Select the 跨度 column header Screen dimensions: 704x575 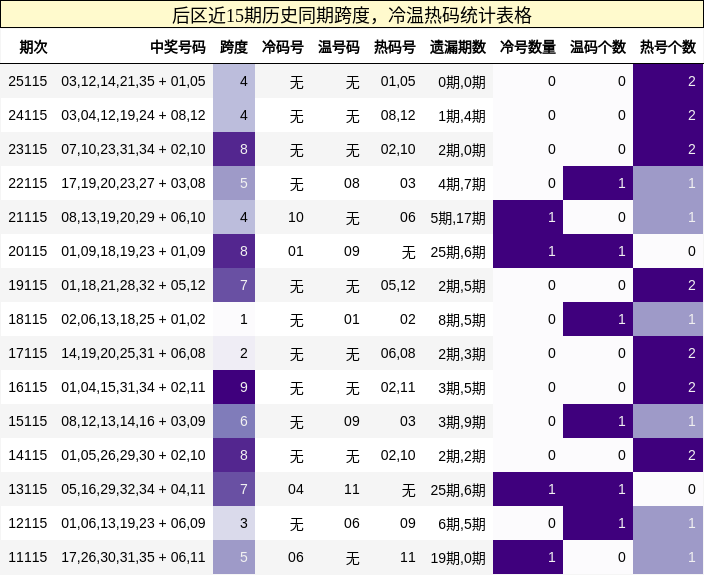pos(234,47)
